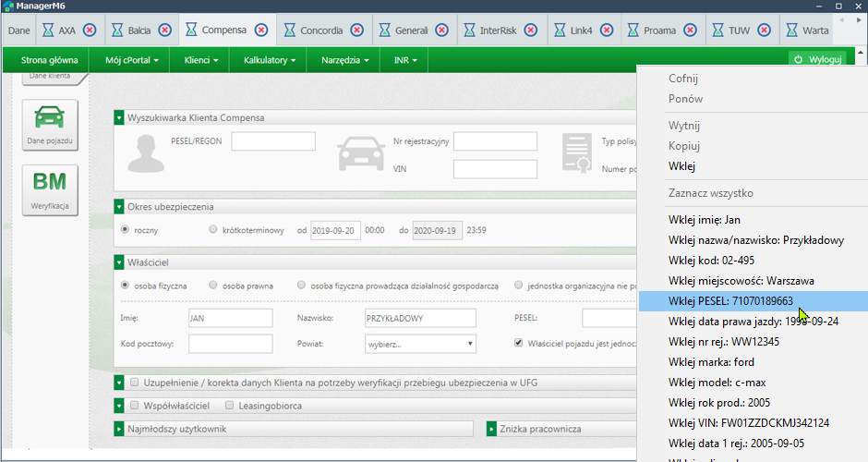Image resolution: width=868 pixels, height=462 pixels.
Task: Click the Kod pocztowy input field
Action: pos(230,344)
